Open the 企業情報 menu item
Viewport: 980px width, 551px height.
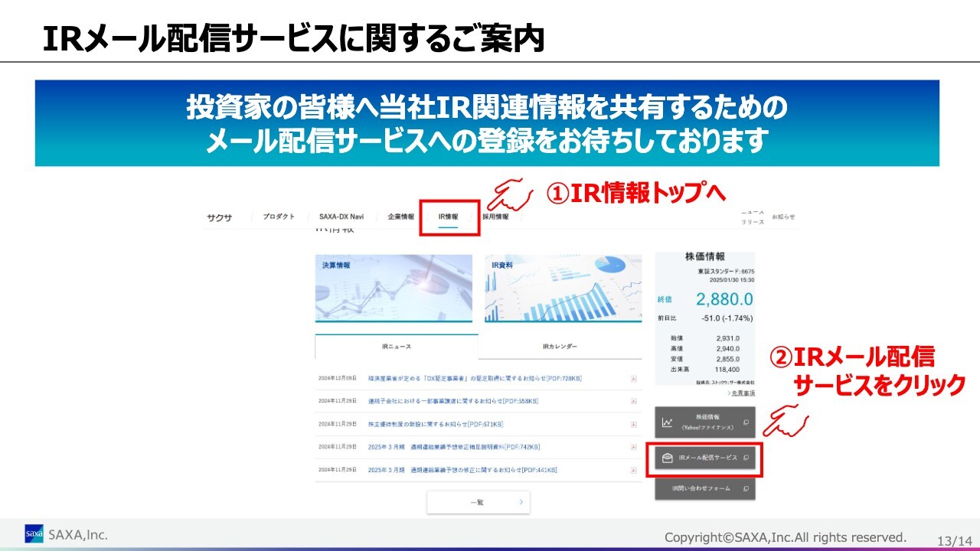tap(400, 217)
